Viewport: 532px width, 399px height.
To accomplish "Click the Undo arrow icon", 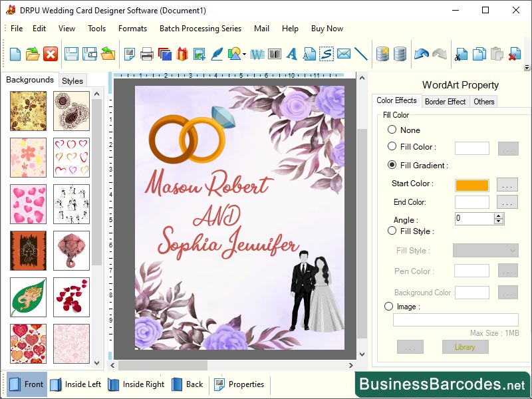I will coord(420,53).
